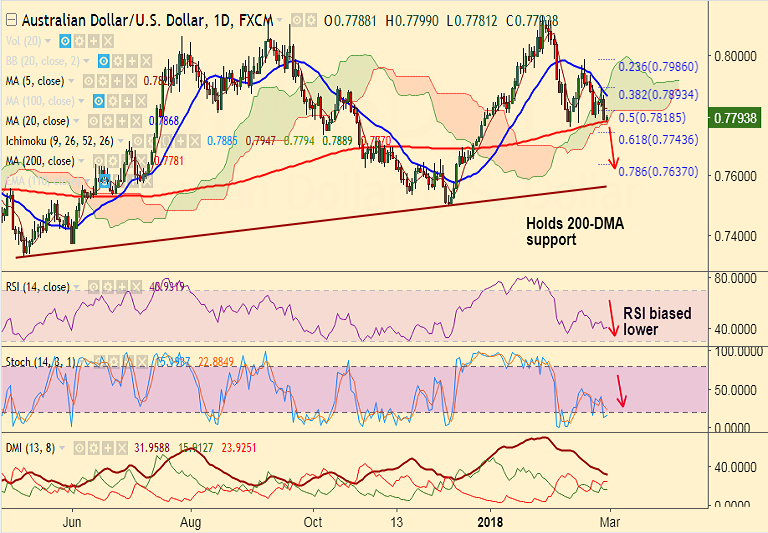This screenshot has width=768, height=533.
Task: Remove the MA (20, close) indicator
Action: [x=136, y=121]
